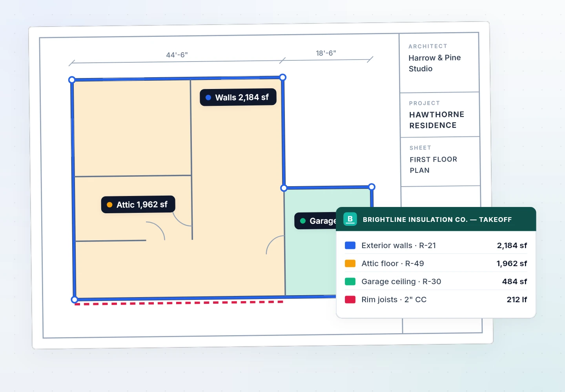Click the green dot in Garage tag

[x=303, y=221]
